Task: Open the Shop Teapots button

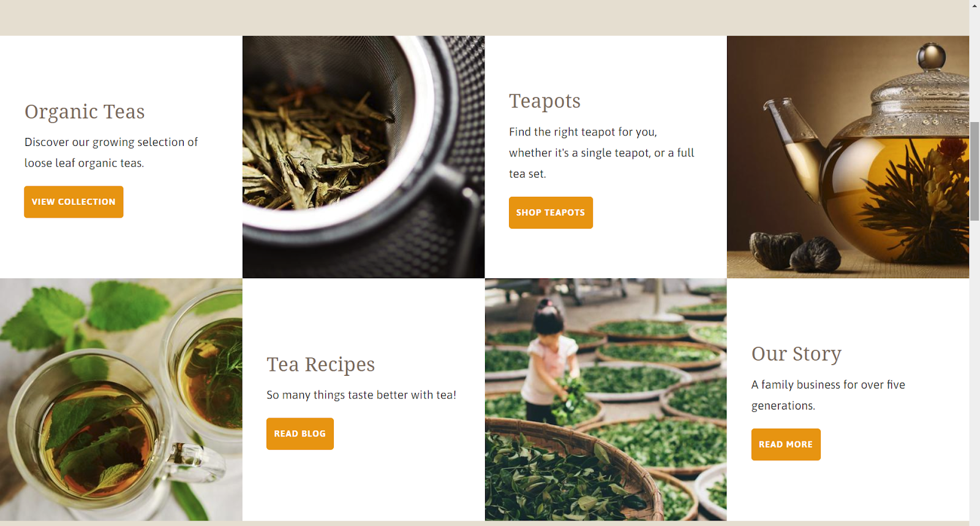Action: click(x=551, y=213)
